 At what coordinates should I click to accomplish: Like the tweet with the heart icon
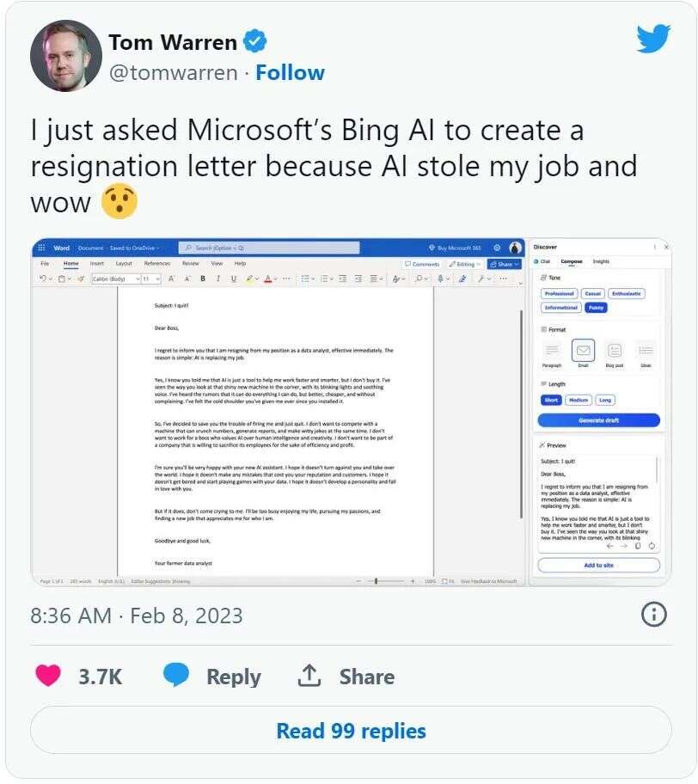48,676
